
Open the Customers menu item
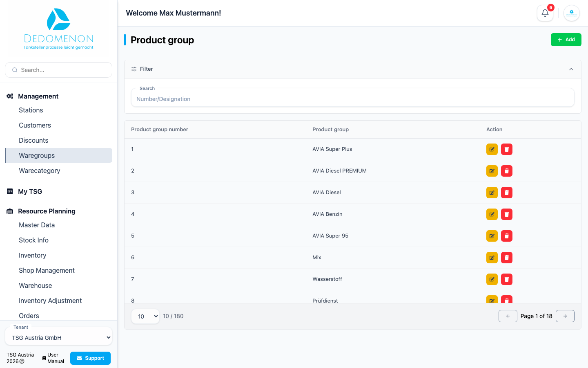(58, 125)
